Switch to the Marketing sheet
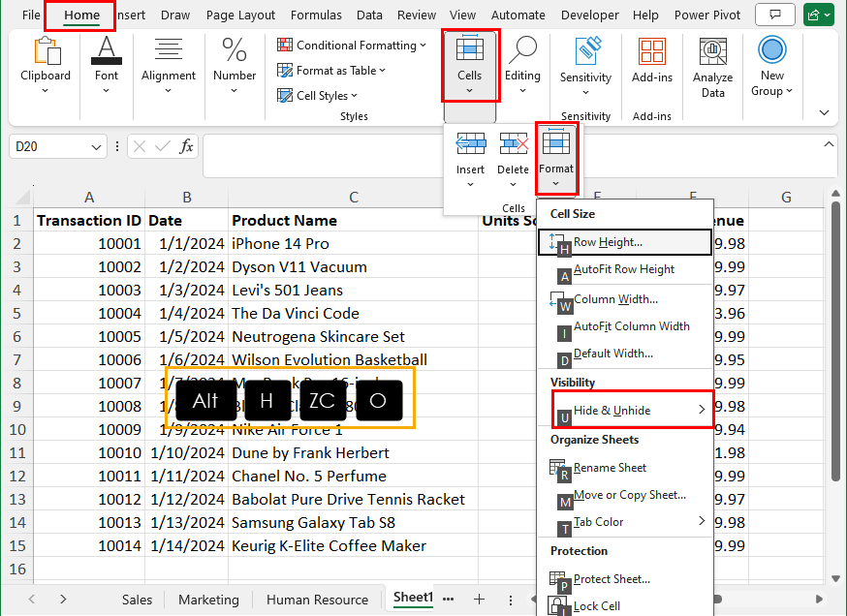 (208, 600)
